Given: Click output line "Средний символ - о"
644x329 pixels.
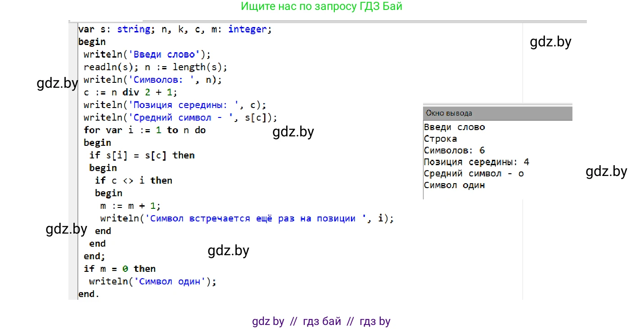Looking at the screenshot, I should click(x=473, y=174).
